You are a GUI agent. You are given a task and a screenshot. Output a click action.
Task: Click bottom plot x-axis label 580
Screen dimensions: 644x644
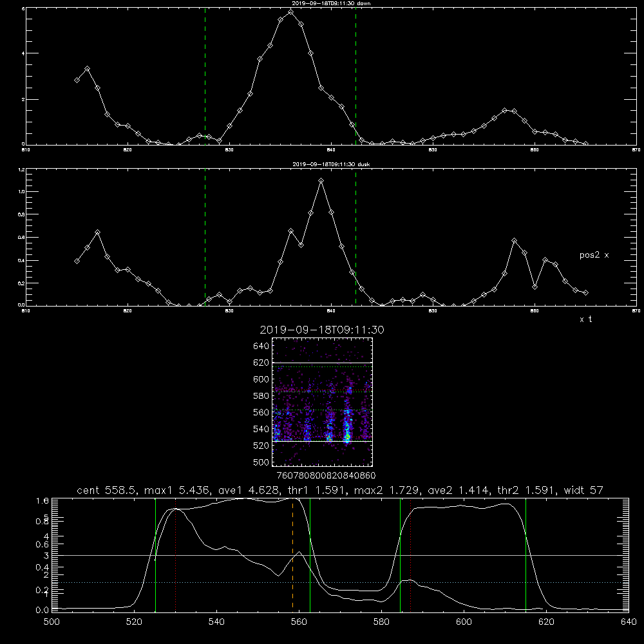[381, 622]
